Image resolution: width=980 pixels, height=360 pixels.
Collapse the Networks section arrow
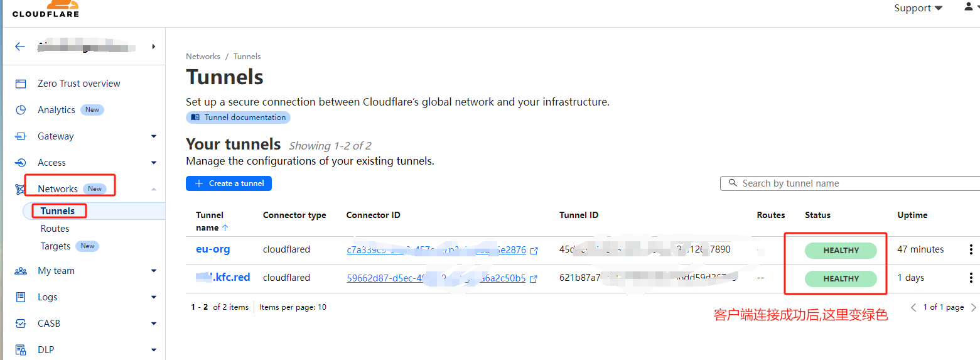pyautogui.click(x=154, y=189)
